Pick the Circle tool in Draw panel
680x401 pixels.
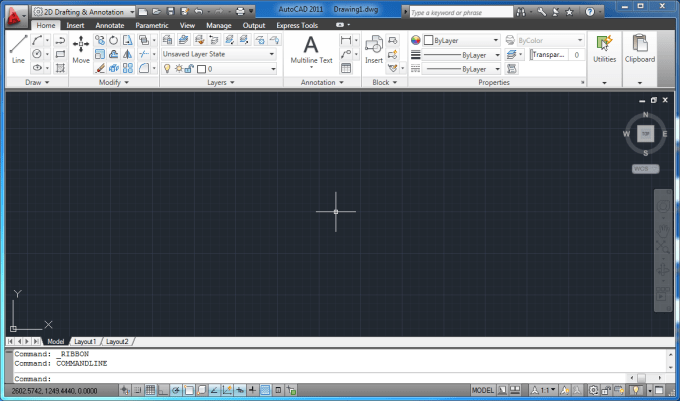37,54
